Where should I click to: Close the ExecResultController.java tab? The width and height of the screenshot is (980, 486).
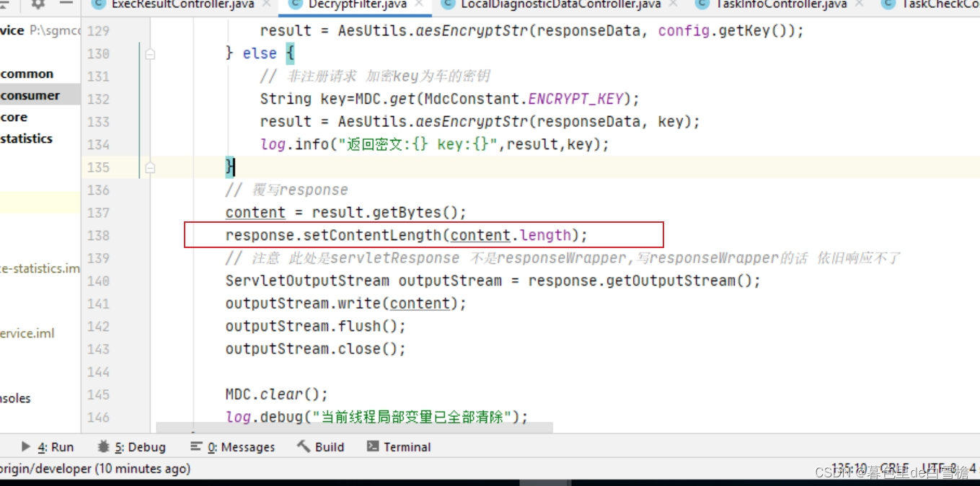point(266,4)
